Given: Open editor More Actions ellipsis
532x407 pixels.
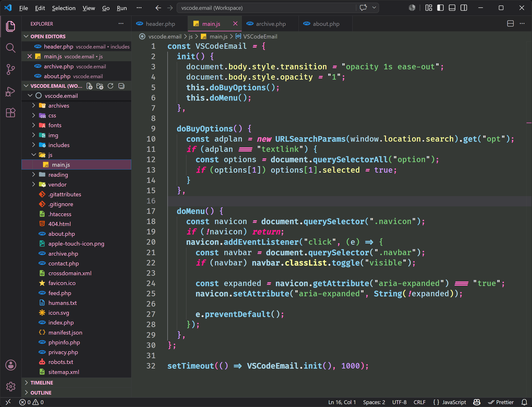Looking at the screenshot, I should coord(522,24).
